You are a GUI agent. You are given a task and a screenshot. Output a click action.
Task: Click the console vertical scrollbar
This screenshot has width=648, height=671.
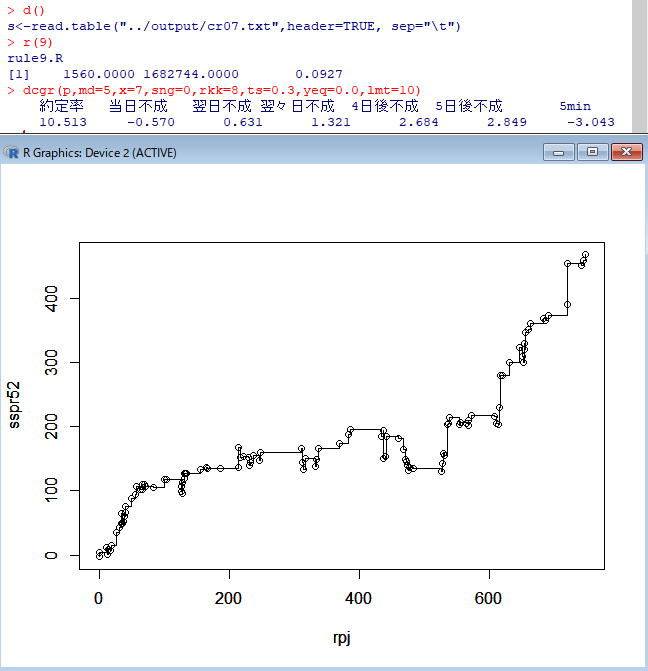click(639, 66)
